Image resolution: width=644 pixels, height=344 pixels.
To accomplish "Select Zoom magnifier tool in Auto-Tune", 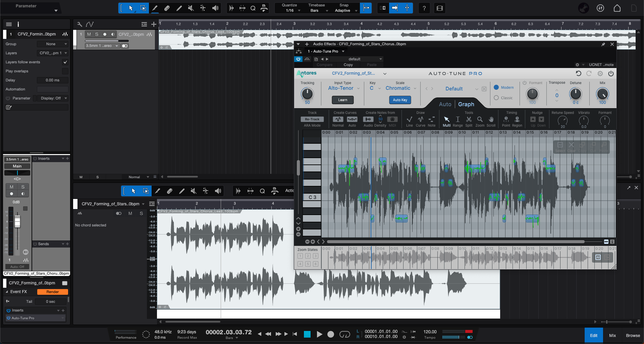I will (x=480, y=120).
